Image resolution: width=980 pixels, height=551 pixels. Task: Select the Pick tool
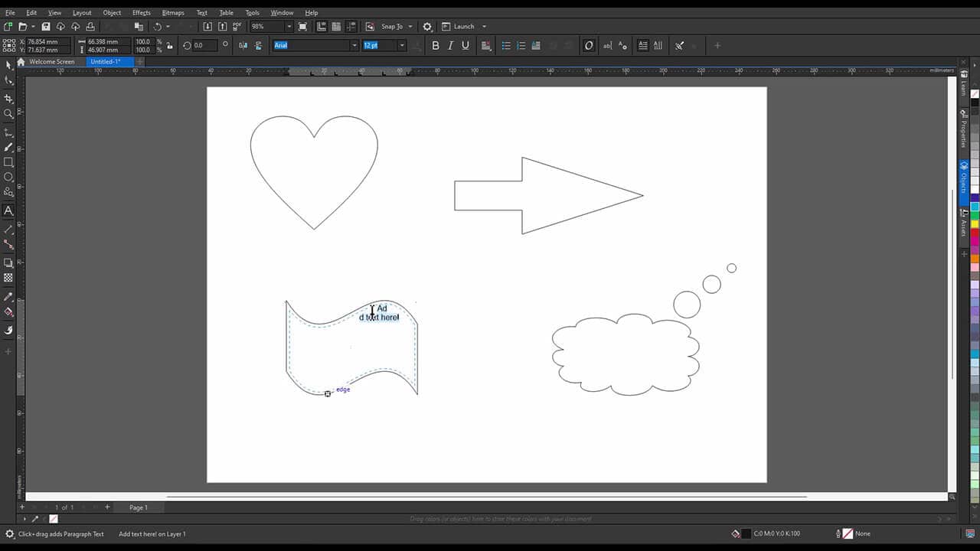pyautogui.click(x=8, y=65)
